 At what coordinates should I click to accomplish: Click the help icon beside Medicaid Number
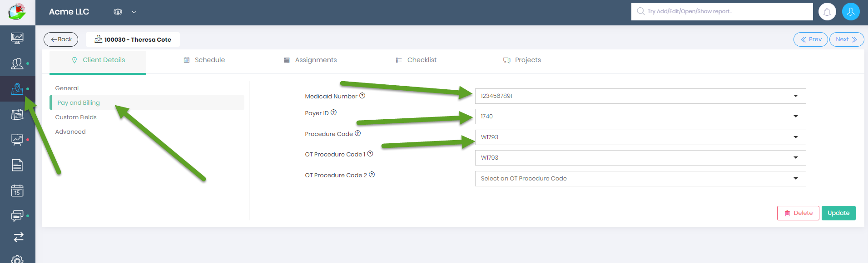click(x=362, y=96)
